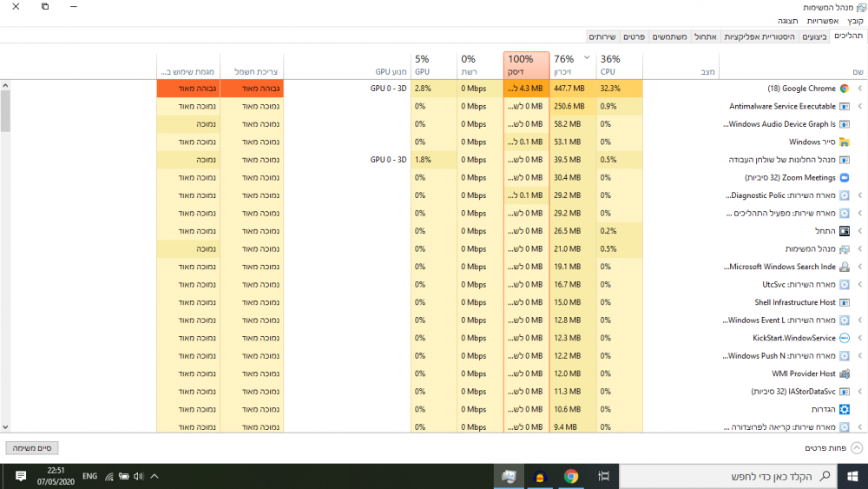Viewport: 868px width, 489px height.
Task: Open the Options menu (אפשרויות)
Action: 822,21
